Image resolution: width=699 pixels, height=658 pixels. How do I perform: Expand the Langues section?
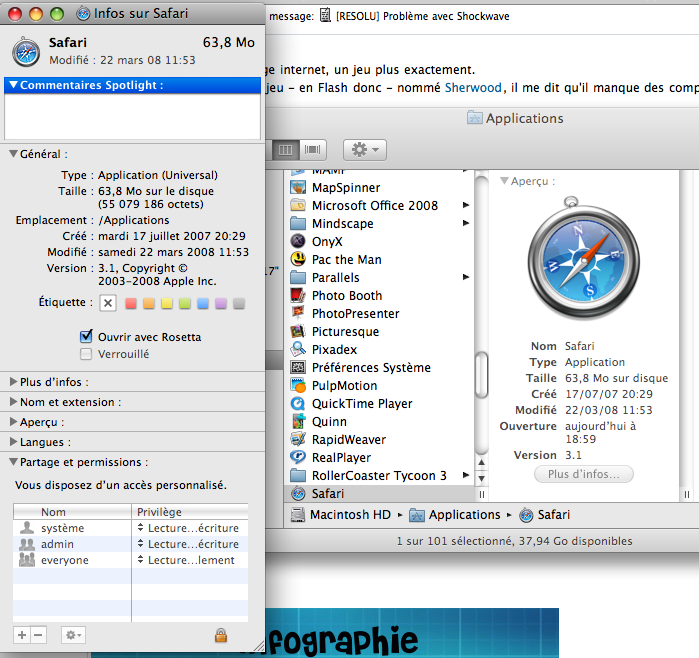point(13,442)
